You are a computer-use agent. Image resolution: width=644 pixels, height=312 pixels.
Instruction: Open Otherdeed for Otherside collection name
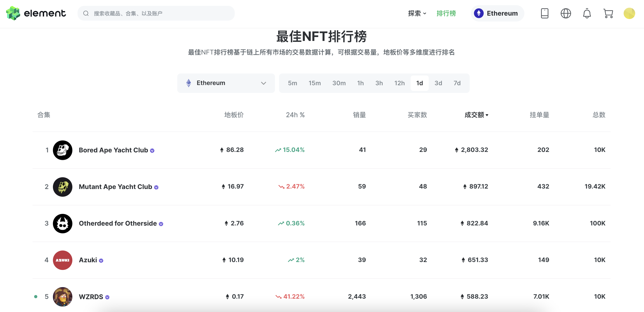point(118,224)
